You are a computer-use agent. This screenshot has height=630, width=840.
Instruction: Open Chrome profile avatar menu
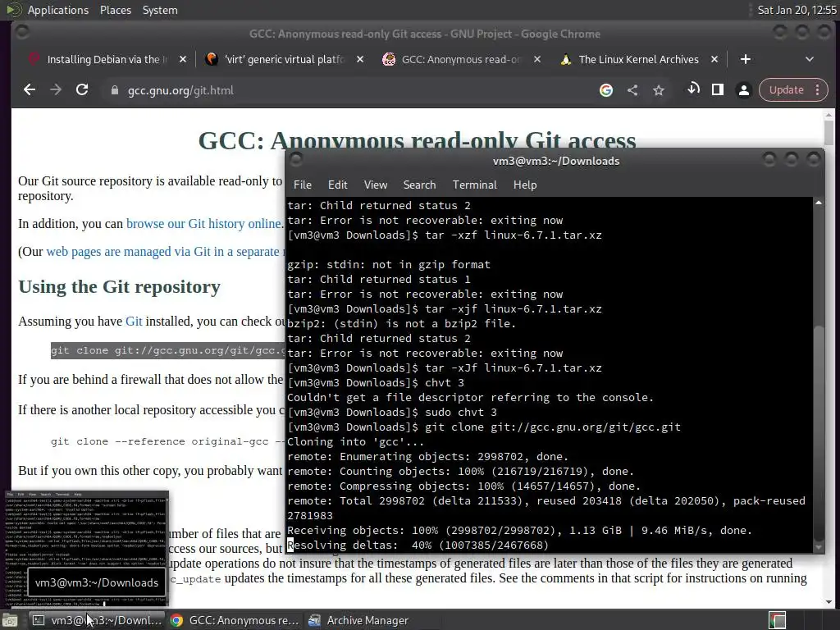pyautogui.click(x=743, y=90)
